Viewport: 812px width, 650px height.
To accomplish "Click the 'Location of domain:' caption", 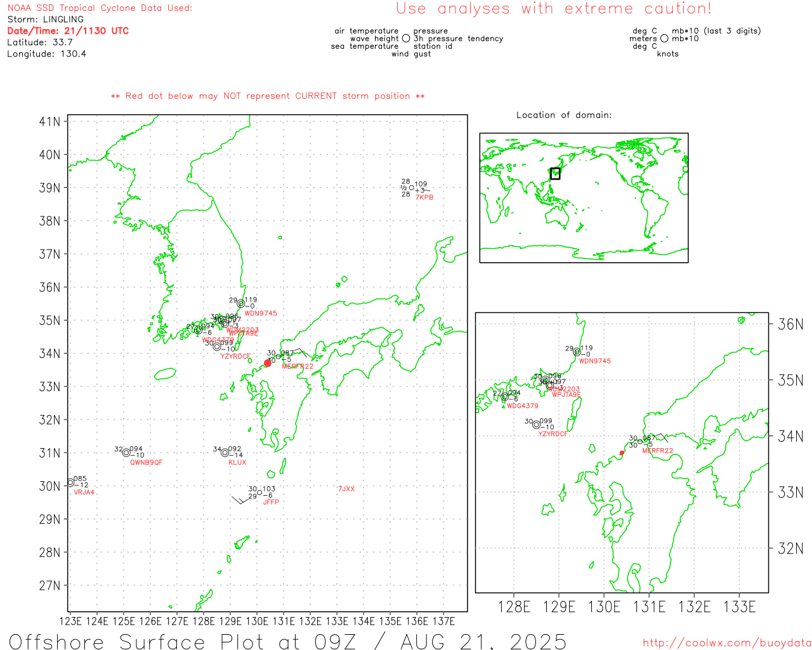I will 564,115.
